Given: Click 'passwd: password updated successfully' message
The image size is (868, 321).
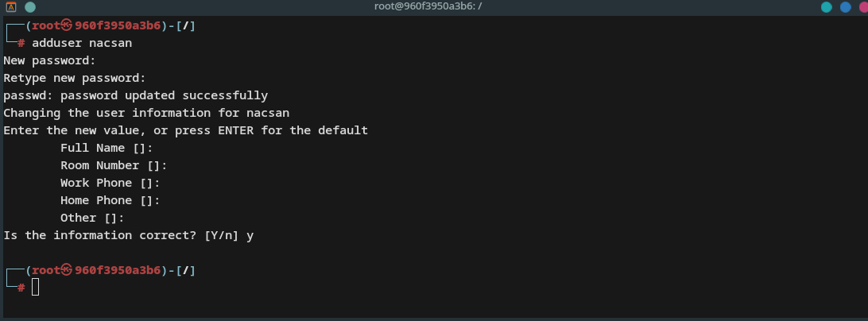Looking at the screenshot, I should click(x=136, y=96).
